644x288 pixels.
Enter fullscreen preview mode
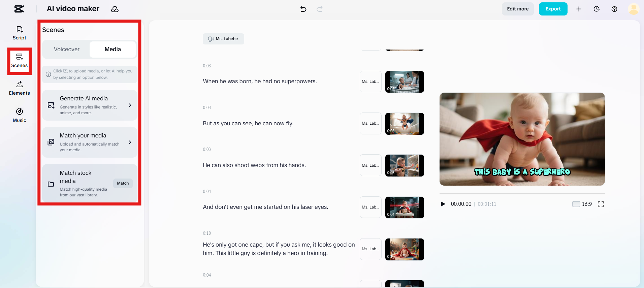pos(601,204)
